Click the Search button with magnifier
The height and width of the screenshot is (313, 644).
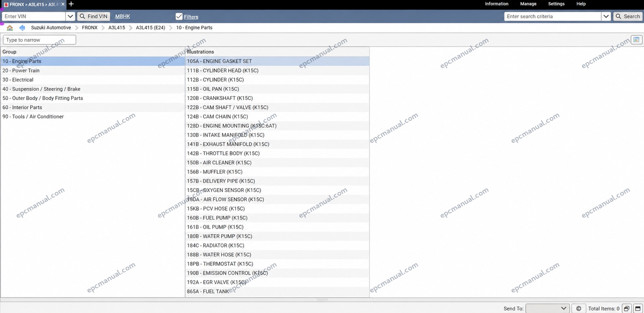tap(628, 16)
